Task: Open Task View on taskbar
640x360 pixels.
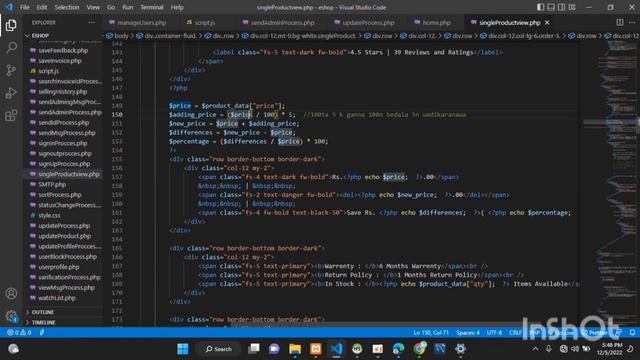Action: [253, 349]
